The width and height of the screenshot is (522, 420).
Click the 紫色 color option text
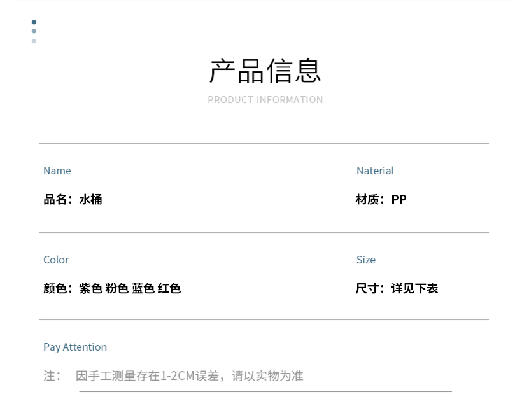coord(90,288)
